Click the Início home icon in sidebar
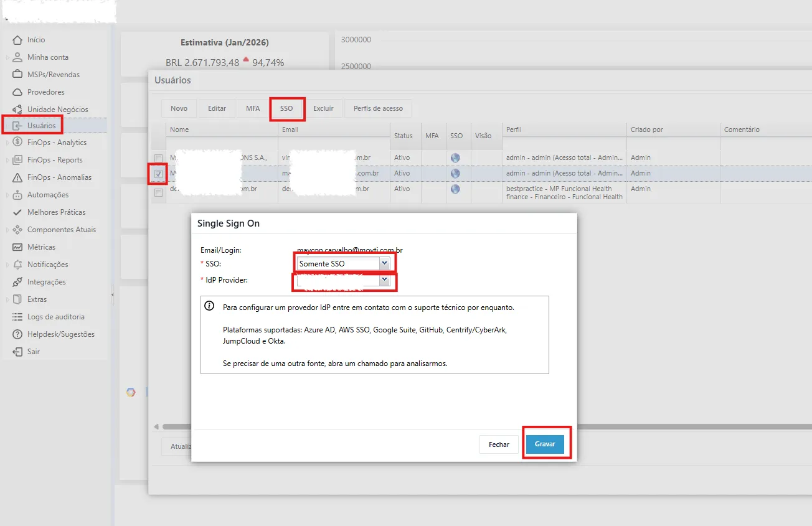The width and height of the screenshot is (812, 526). tap(17, 40)
